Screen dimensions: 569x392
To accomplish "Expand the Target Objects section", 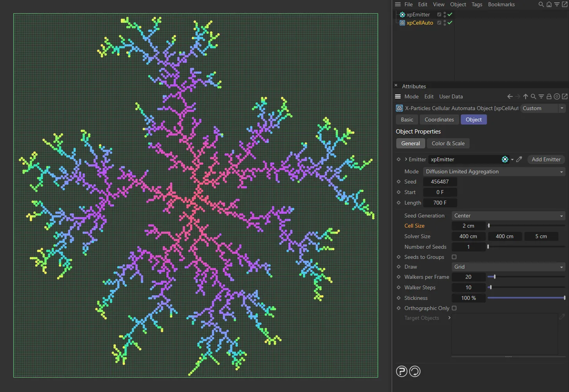I will 449,318.
